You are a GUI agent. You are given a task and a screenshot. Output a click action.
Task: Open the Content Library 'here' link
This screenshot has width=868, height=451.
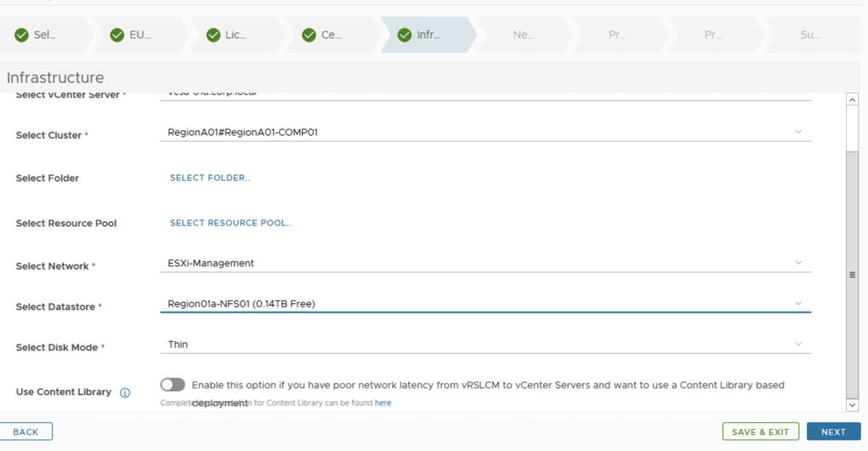tap(383, 404)
